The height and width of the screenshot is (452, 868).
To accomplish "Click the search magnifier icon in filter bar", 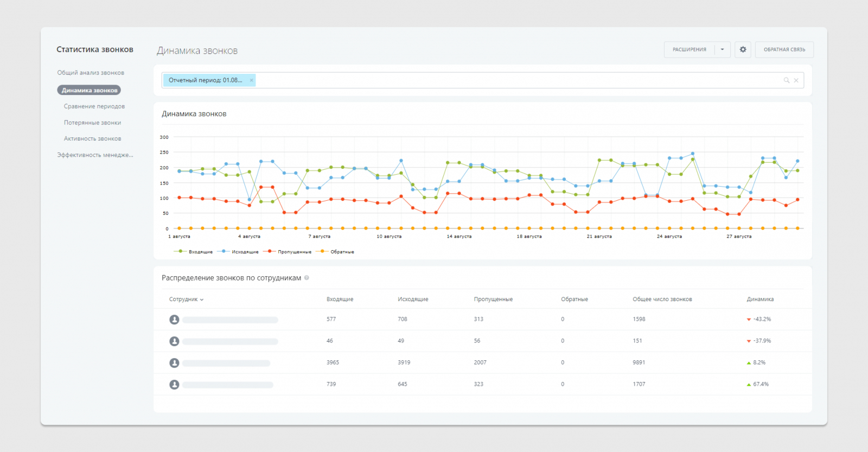I will point(786,80).
